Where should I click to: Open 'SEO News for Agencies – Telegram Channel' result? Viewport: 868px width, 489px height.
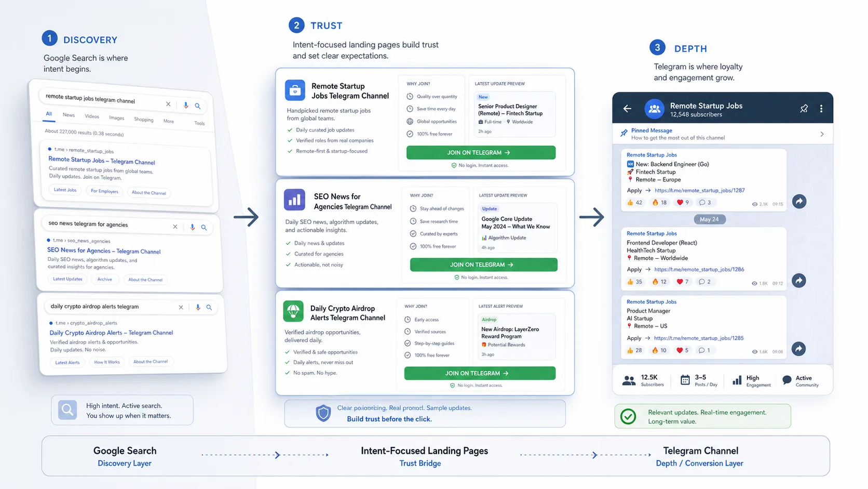(x=104, y=250)
